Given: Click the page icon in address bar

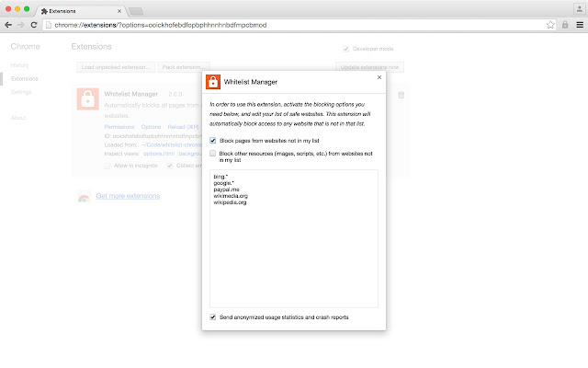Looking at the screenshot, I should [49, 25].
